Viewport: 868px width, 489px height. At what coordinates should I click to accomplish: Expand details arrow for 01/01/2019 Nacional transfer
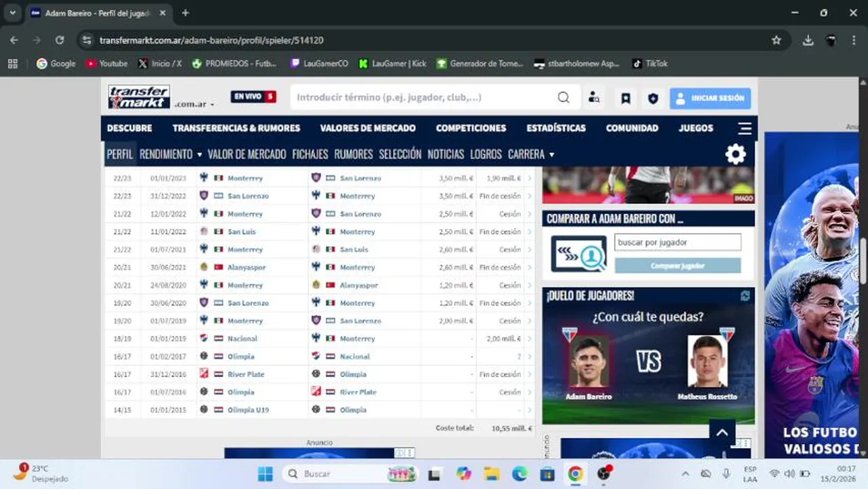point(530,338)
